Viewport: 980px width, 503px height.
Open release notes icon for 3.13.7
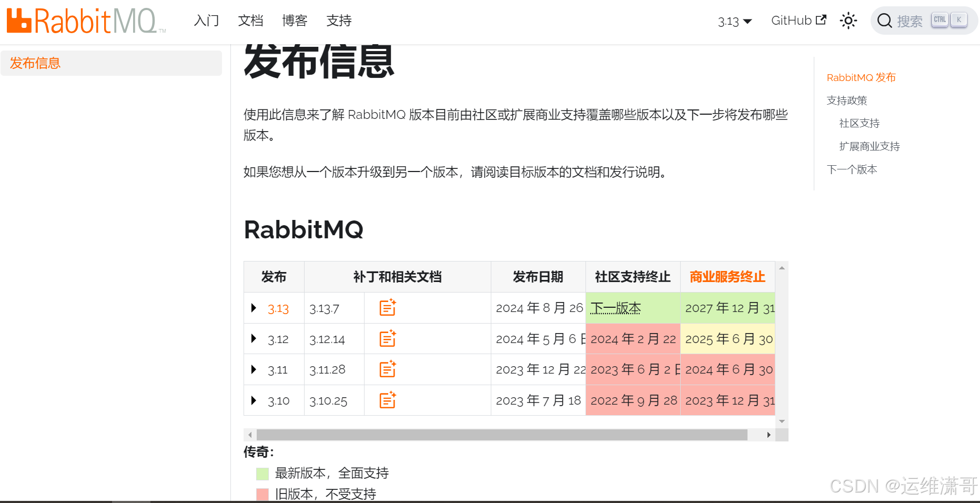388,307
